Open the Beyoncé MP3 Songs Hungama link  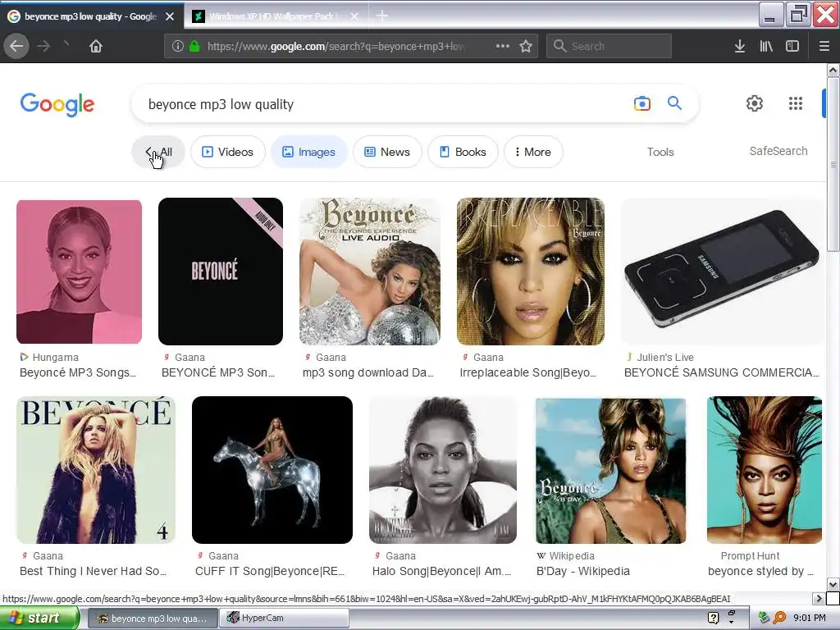pos(78,373)
